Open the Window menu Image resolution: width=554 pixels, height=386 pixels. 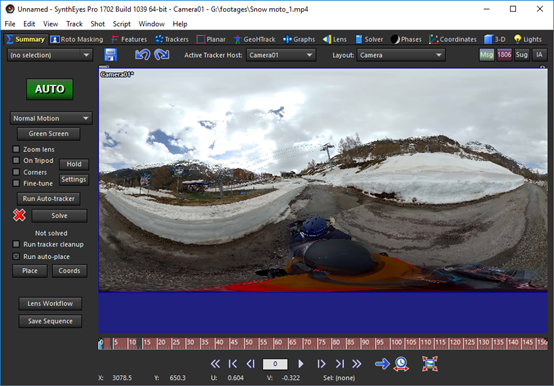pyautogui.click(x=151, y=24)
